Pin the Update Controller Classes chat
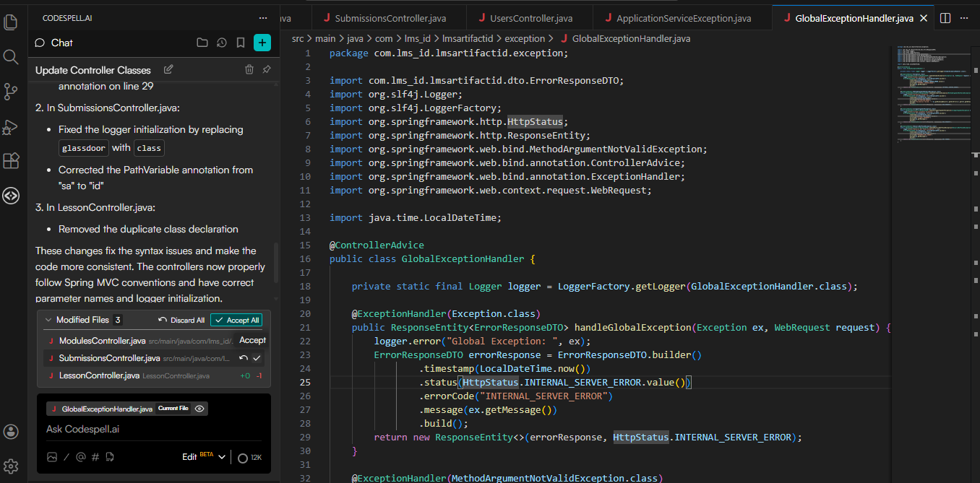980x483 pixels. (267, 69)
